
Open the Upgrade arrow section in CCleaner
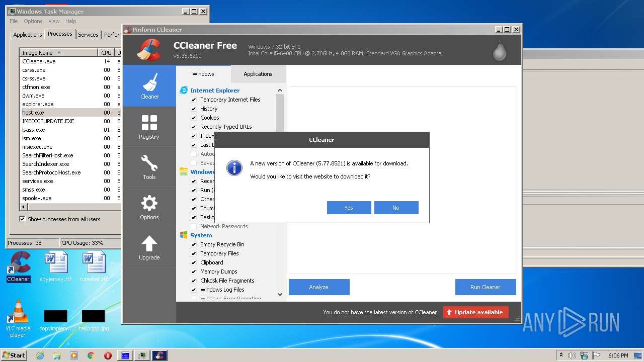pyautogui.click(x=149, y=247)
